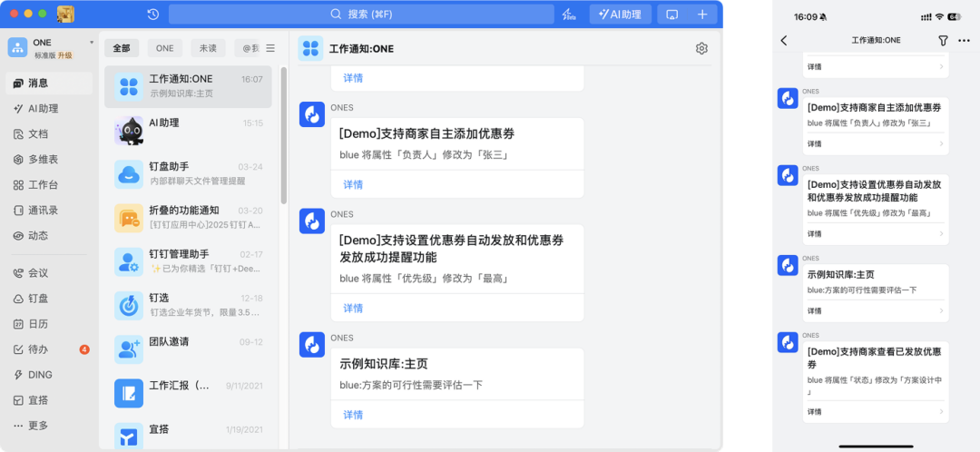This screenshot has height=452, width=980.
Task: Open 日历 in the sidebar
Action: pos(49,324)
